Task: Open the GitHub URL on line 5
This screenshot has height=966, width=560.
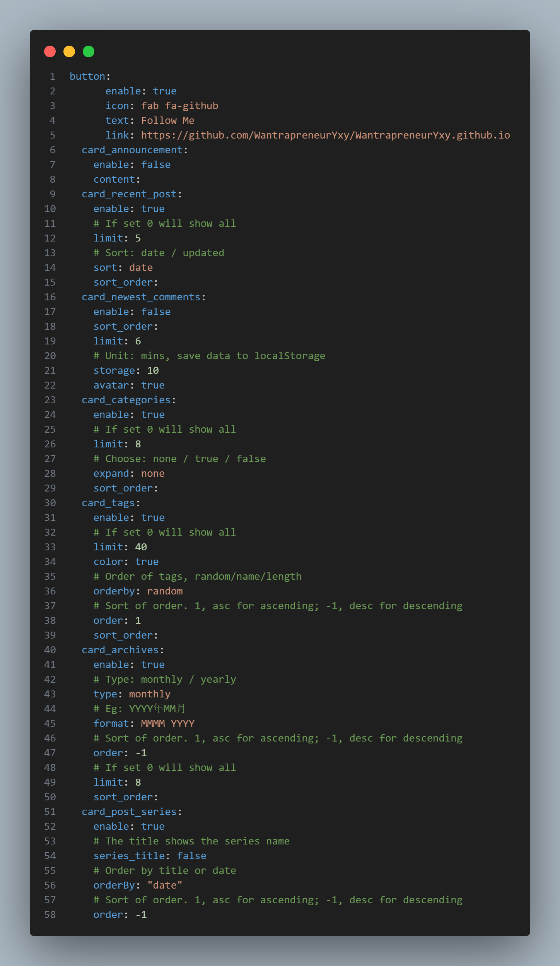Action: tap(325, 135)
